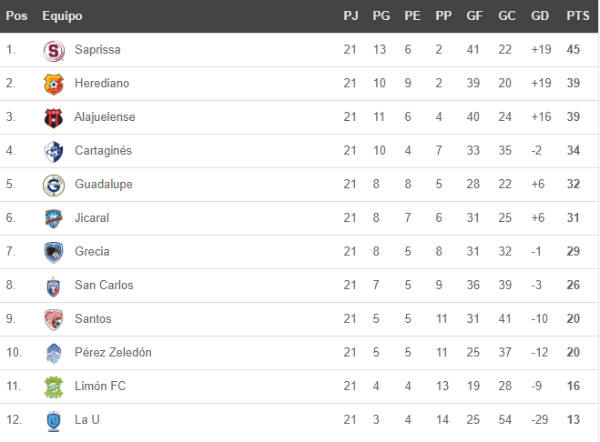This screenshot has width=600, height=442.
Task: Select the Limón FC team name
Action: point(99,387)
